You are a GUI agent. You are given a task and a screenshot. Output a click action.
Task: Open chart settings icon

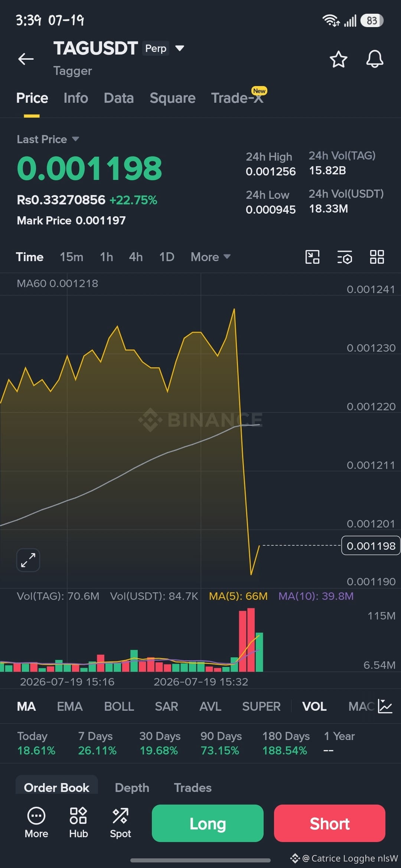(x=345, y=257)
